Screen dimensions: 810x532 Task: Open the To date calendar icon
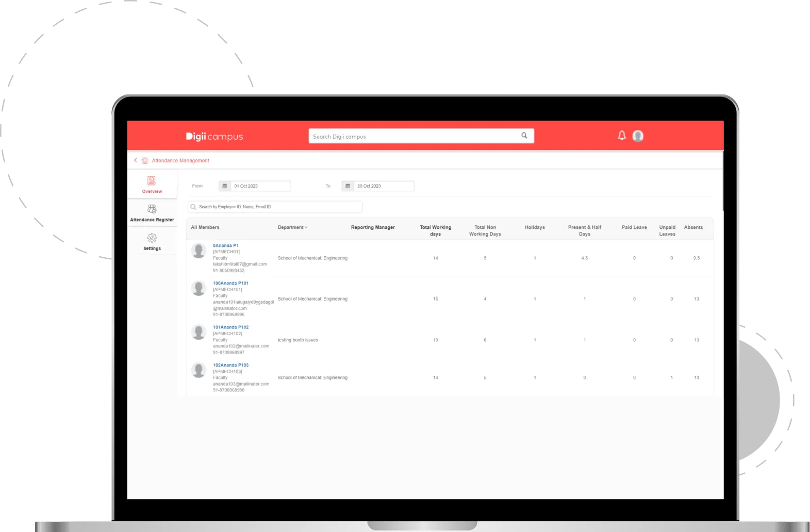[x=348, y=186]
